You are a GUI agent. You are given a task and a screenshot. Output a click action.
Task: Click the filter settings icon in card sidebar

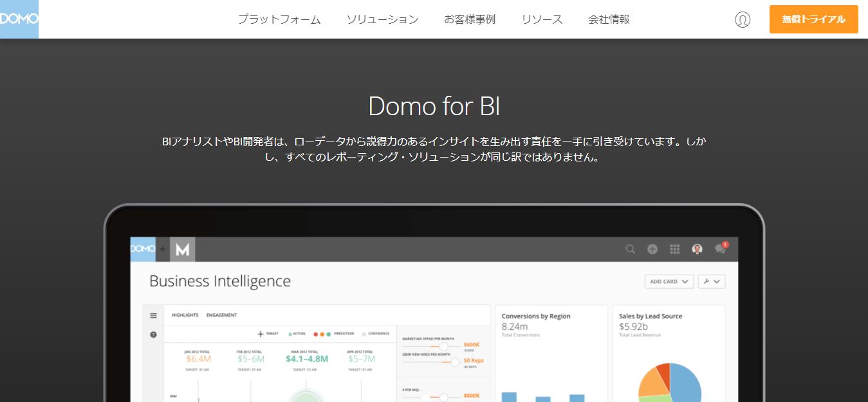[x=153, y=316]
